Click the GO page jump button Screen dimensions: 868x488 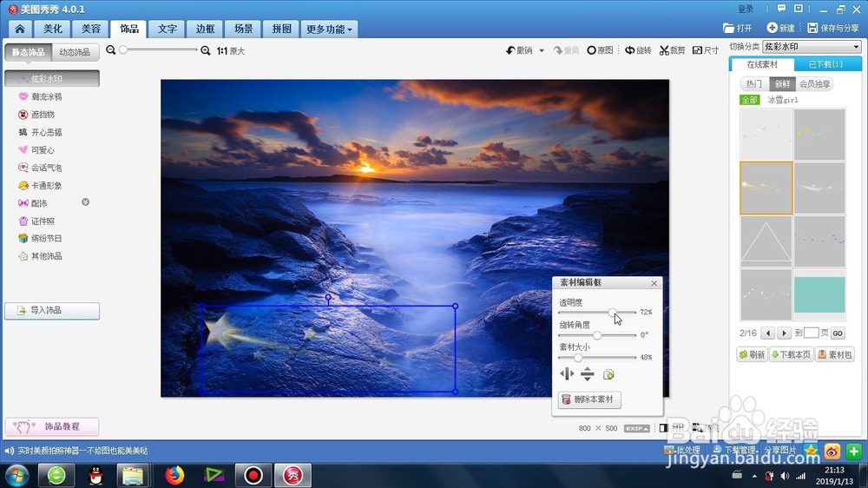click(838, 333)
